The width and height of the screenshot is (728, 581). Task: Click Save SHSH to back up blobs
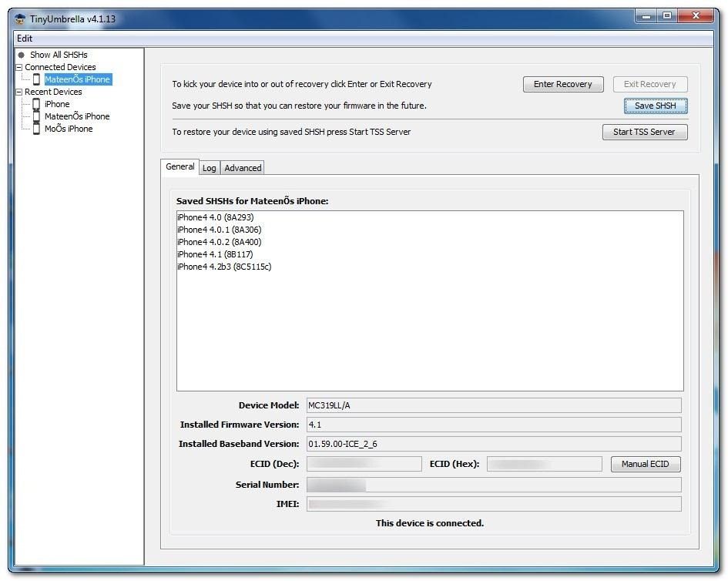point(655,106)
